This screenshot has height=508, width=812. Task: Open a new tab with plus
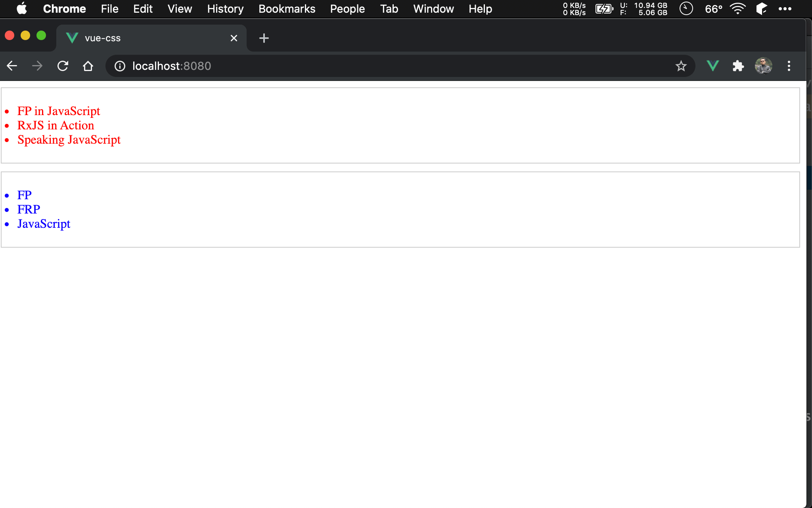pyautogui.click(x=264, y=38)
